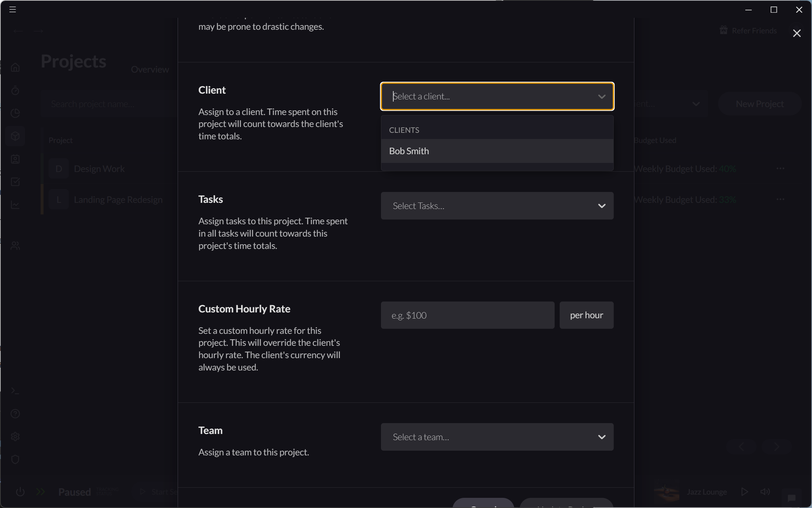The width and height of the screenshot is (812, 508).
Task: Open the analytics line-chart icon
Action: coord(15,205)
